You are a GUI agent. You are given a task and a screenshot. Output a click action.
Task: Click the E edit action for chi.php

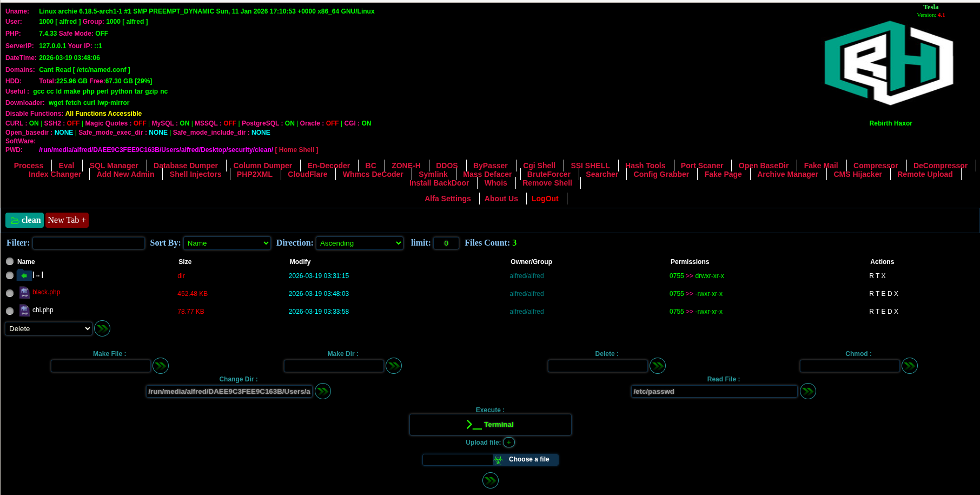[x=884, y=312]
